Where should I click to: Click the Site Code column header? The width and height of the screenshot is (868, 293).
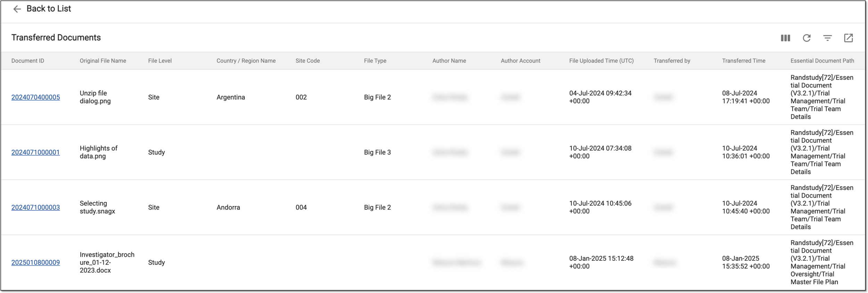pos(308,61)
